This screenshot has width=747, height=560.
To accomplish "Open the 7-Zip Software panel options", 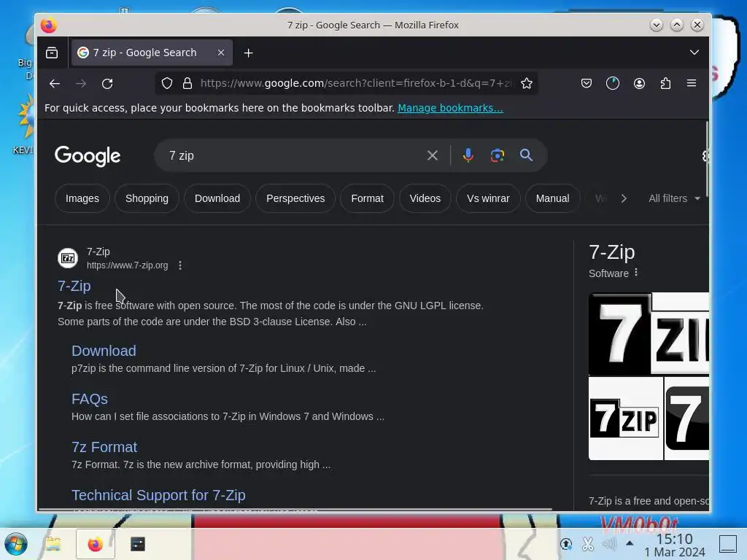I will coord(636,273).
